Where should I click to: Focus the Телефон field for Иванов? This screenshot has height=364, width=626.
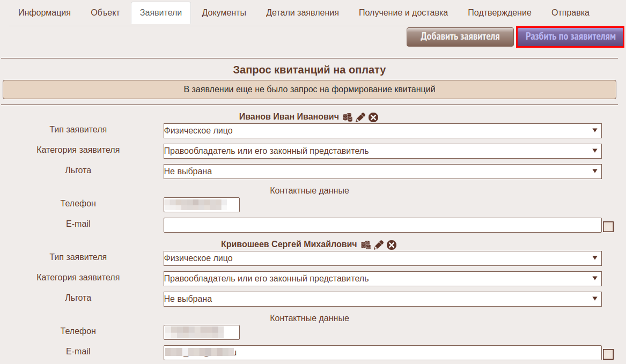click(x=201, y=205)
